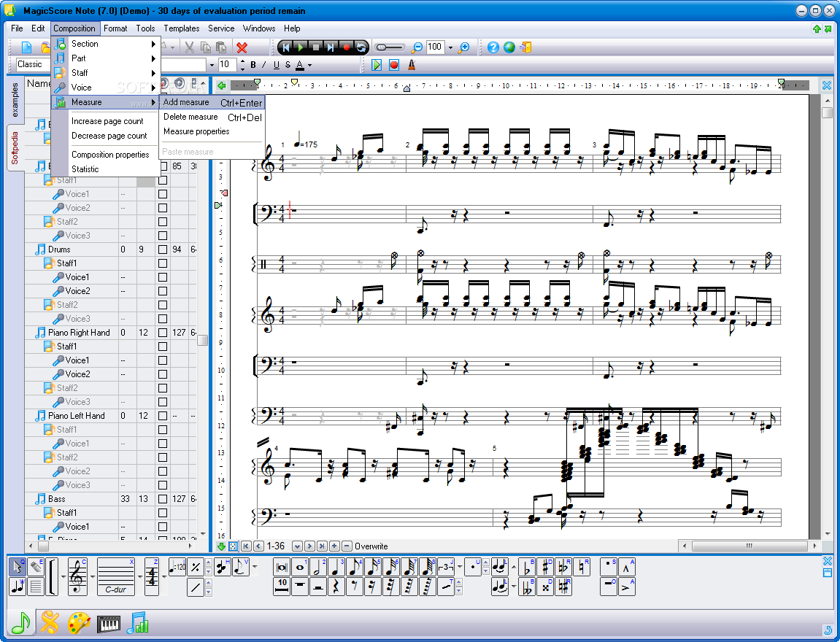Toggle checkbox for Voice1 under Drums

163,277
